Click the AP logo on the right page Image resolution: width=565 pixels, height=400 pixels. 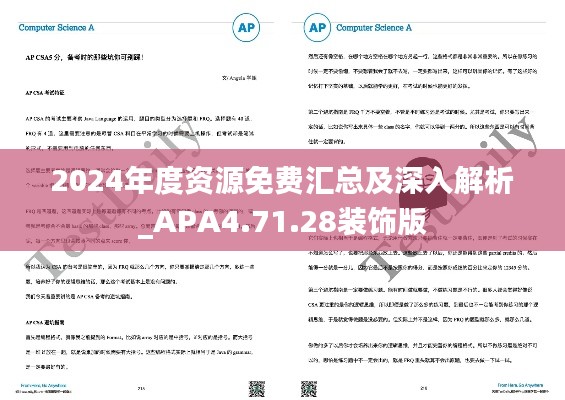(x=317, y=28)
